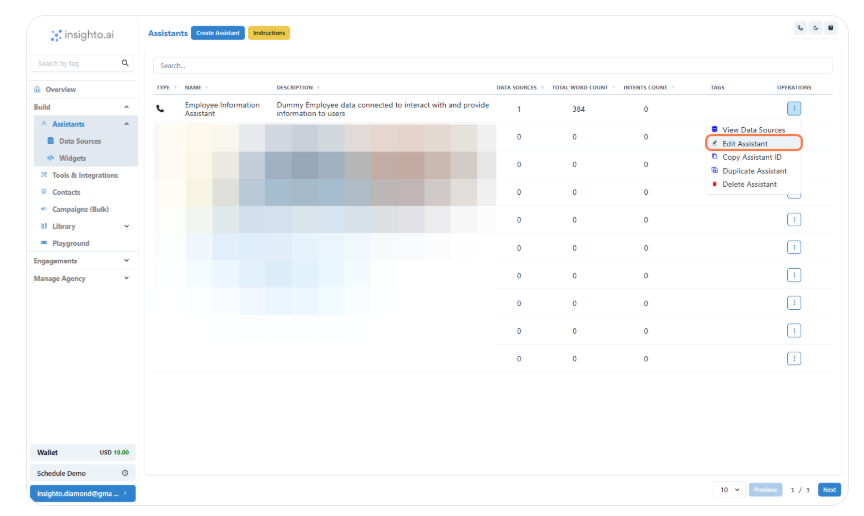Click the help book icon at top right
The width and height of the screenshot is (864, 516).
click(831, 28)
